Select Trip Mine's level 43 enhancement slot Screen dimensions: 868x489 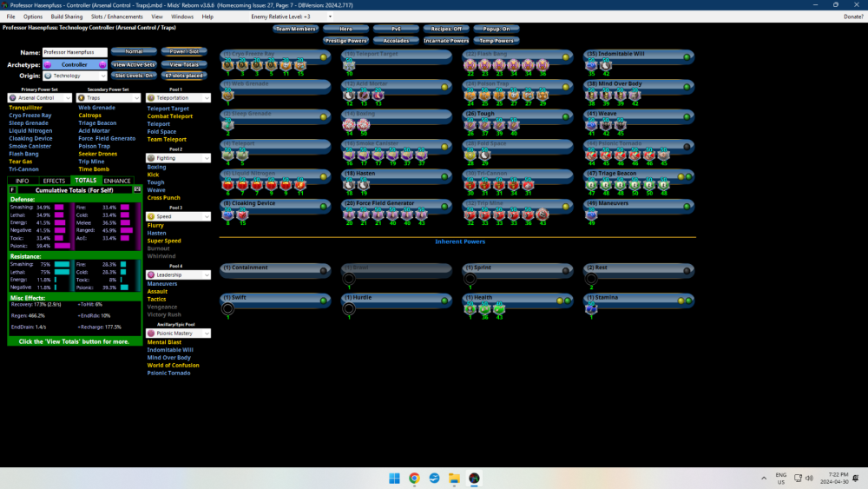click(x=542, y=215)
